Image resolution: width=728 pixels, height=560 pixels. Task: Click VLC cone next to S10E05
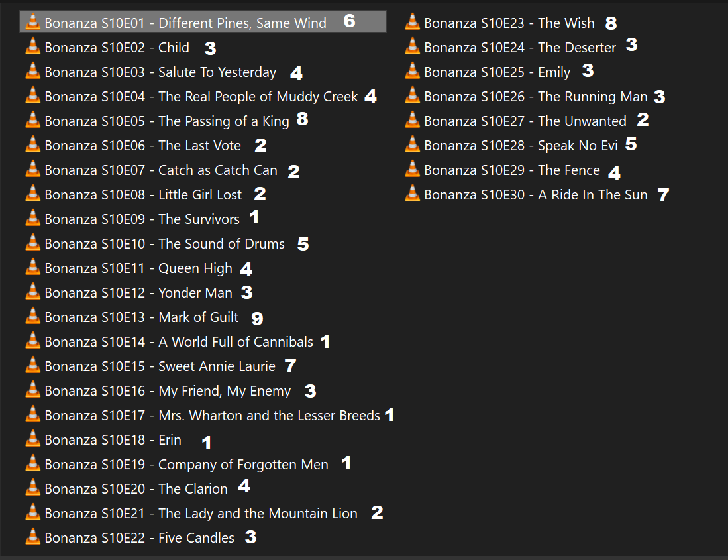(32, 120)
